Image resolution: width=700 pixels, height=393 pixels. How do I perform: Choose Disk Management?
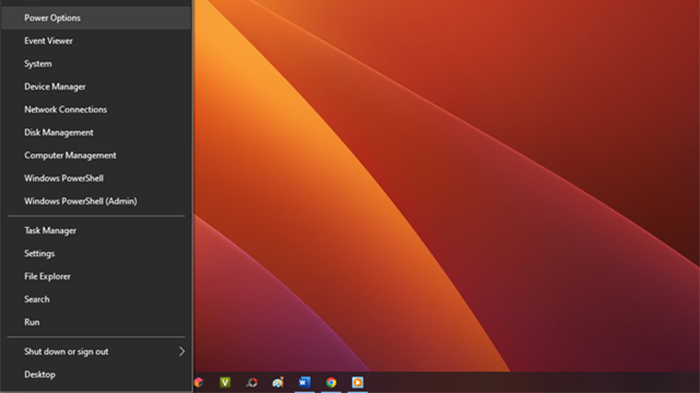(x=96, y=133)
